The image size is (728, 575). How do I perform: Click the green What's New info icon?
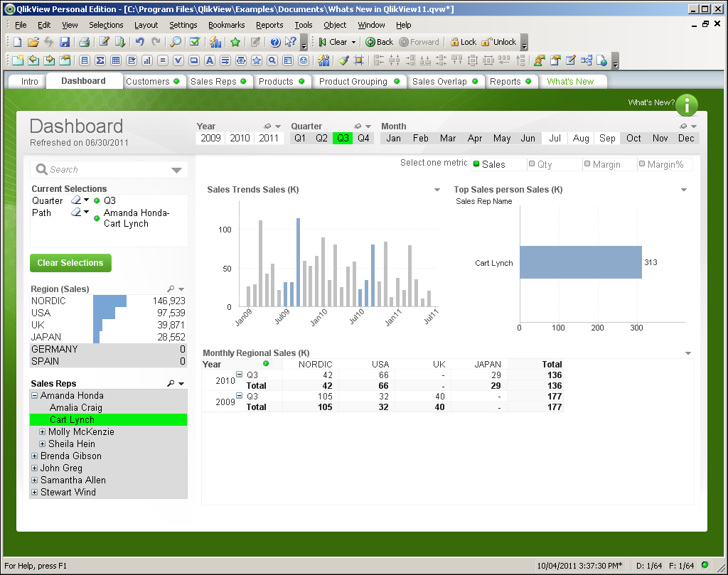pyautogui.click(x=686, y=104)
